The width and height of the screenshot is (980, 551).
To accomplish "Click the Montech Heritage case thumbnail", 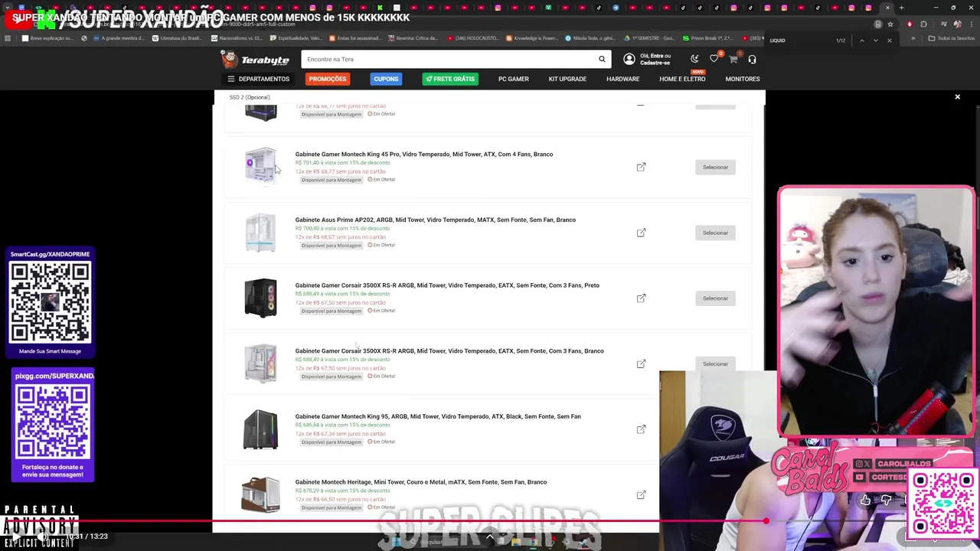I will [x=261, y=494].
